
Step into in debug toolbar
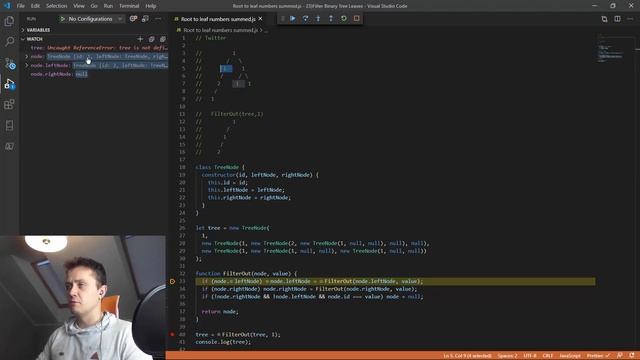point(318,18)
